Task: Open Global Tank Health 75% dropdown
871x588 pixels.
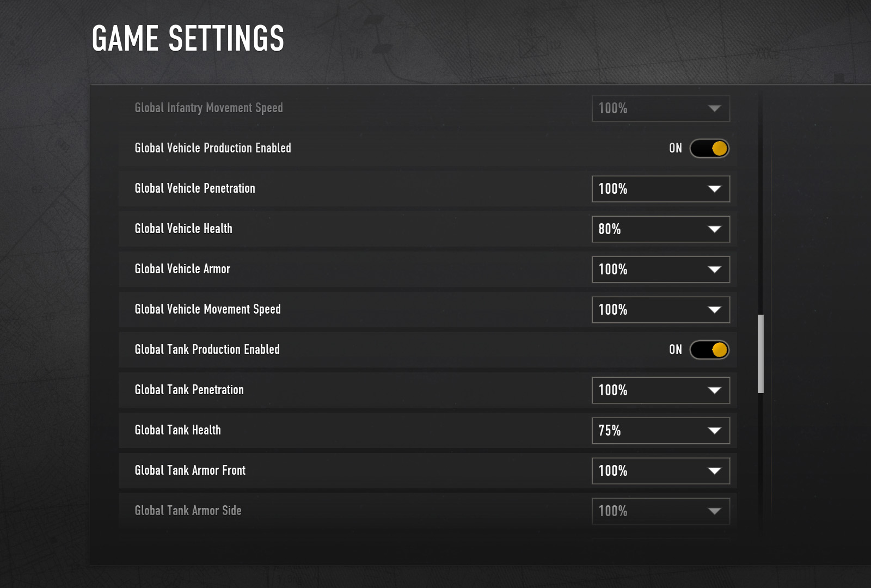Action: pos(660,431)
